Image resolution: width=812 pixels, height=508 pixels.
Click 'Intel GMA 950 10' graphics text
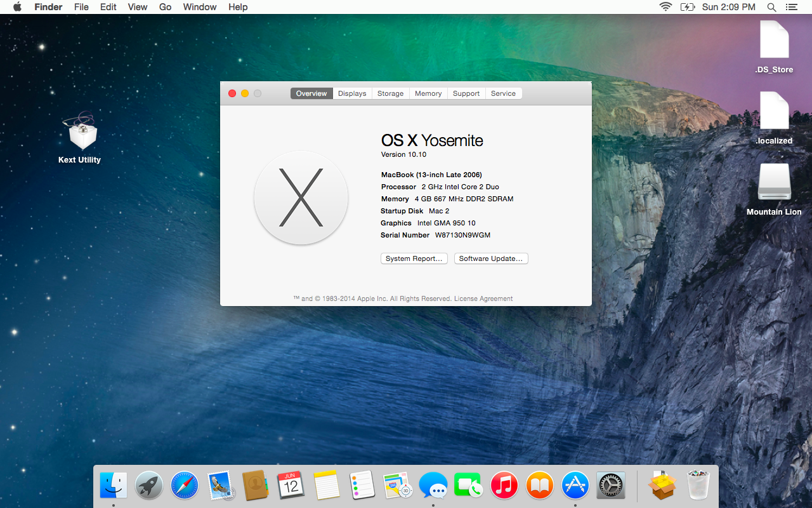[447, 223]
